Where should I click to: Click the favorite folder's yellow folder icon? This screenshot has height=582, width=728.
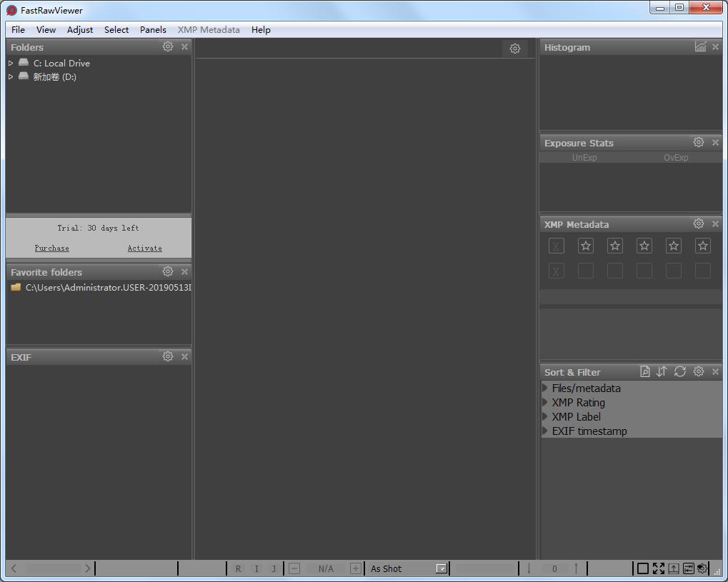[16, 287]
